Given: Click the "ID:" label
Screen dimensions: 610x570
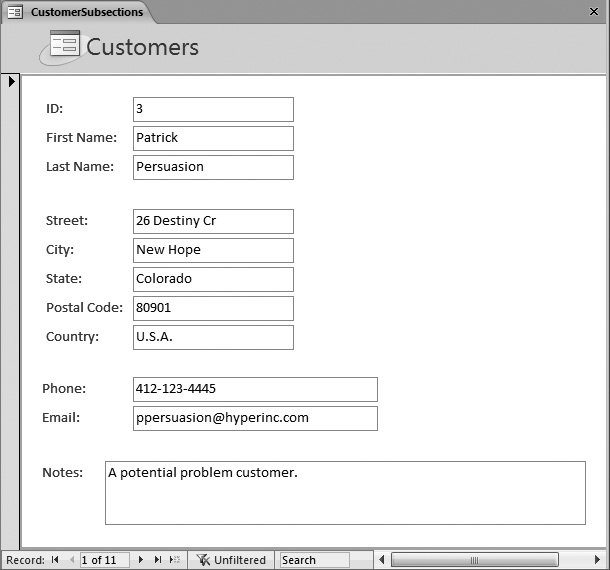Looking at the screenshot, I should click(54, 109).
